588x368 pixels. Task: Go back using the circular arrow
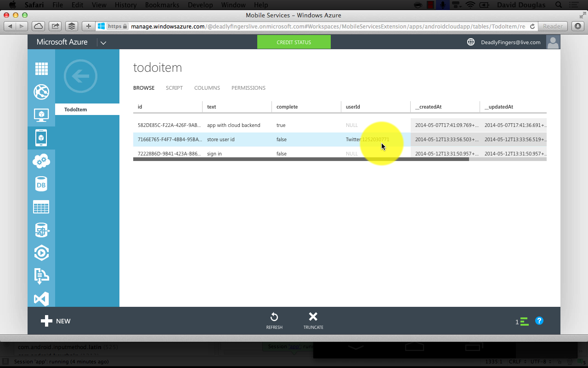click(80, 76)
